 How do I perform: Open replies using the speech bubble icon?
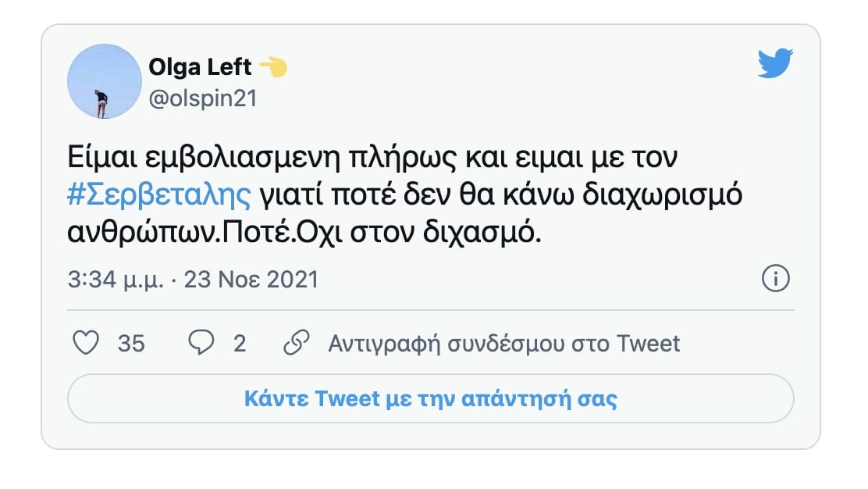[201, 342]
